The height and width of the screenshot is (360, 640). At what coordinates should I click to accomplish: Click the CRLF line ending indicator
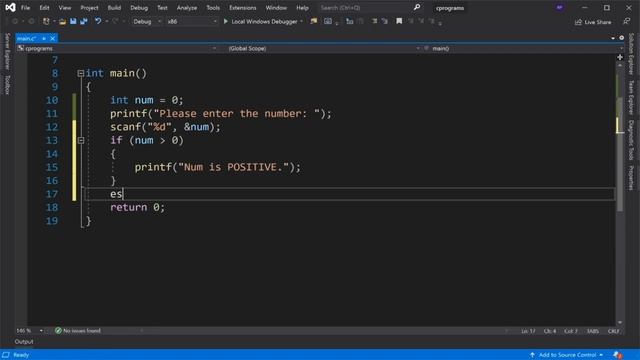(x=613, y=331)
